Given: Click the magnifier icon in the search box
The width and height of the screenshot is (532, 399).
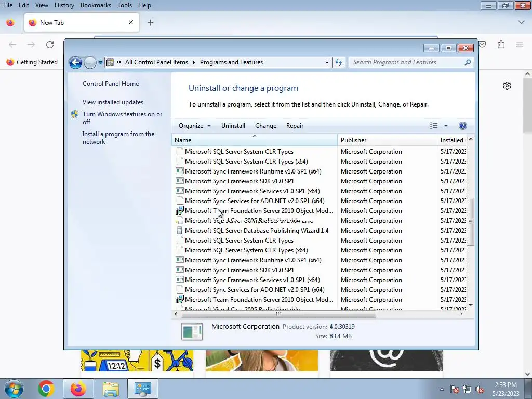Looking at the screenshot, I should tap(468, 62).
